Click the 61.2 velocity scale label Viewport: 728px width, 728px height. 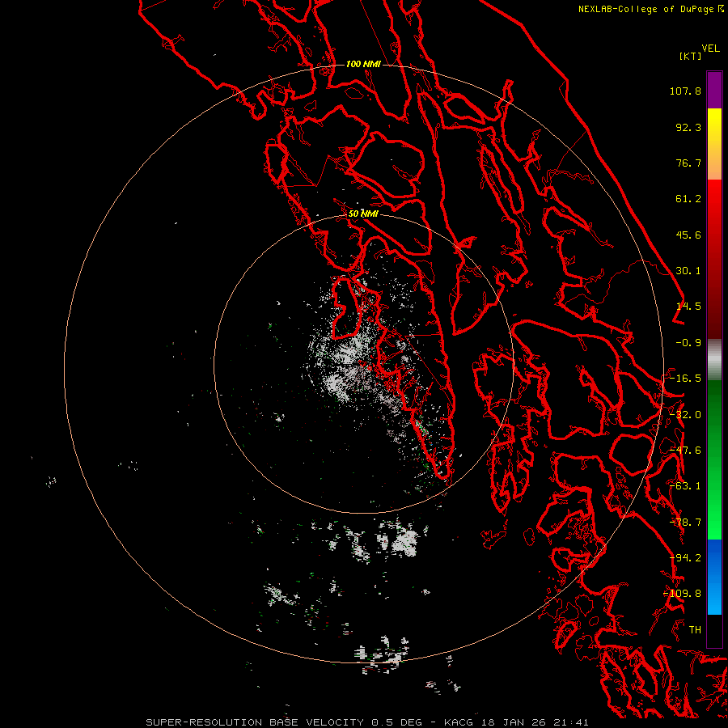click(x=688, y=199)
